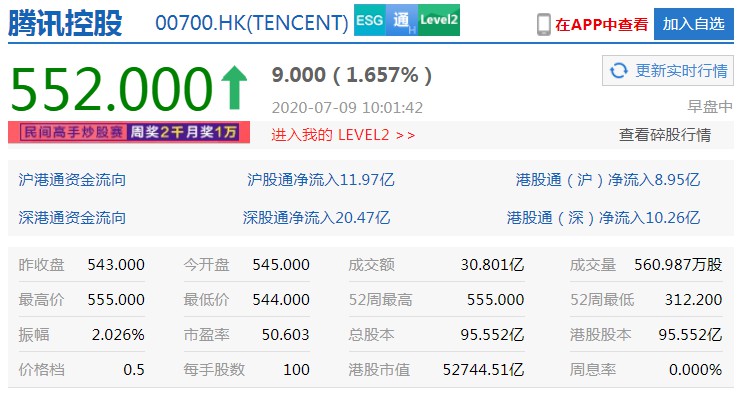
Task: Click 价格档 value 0.5
Action: coord(134,369)
